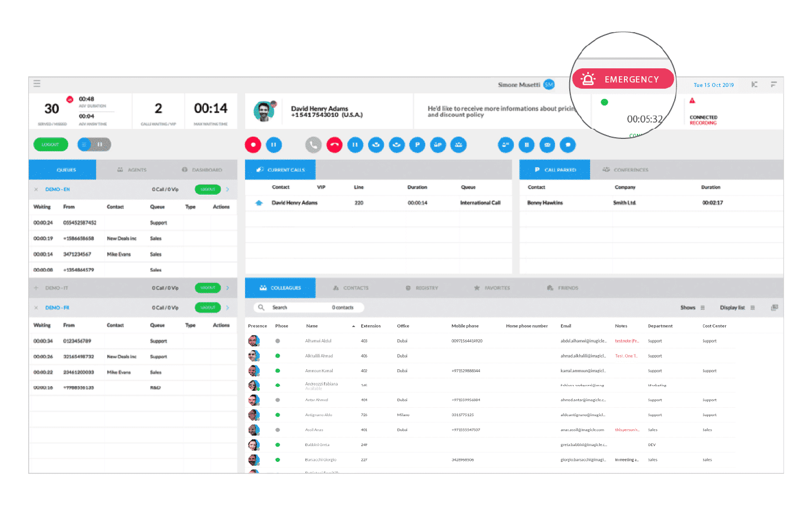Click the Simone Musetti SM avatar badge
812x515 pixels.
(548, 85)
